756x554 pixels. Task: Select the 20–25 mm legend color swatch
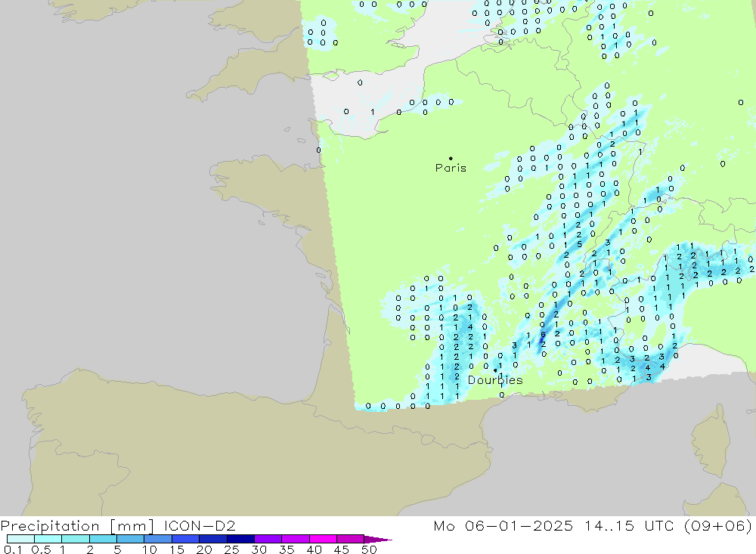pyautogui.click(x=213, y=539)
